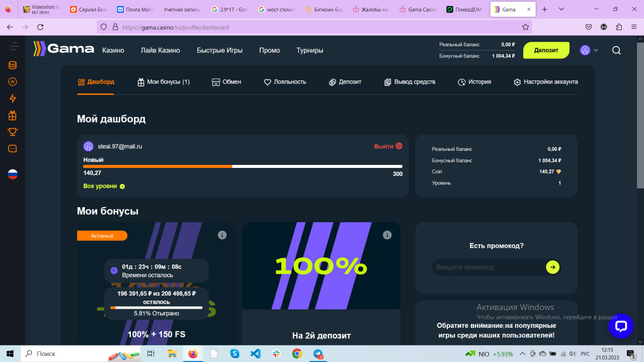Show hidden system tray icons
Image resolution: width=644 pixels, height=362 pixels.
522,353
